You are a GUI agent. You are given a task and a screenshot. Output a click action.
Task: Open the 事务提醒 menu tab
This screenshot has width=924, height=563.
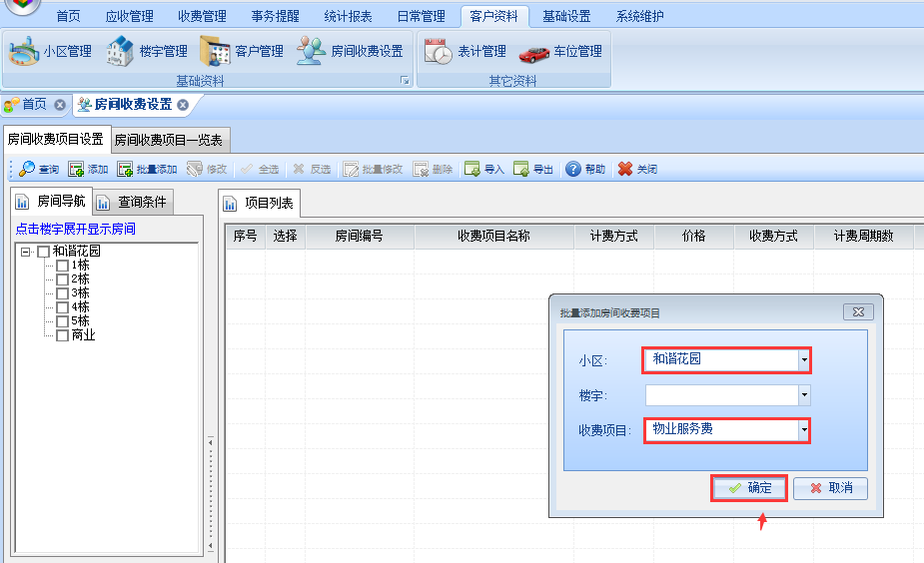(x=275, y=17)
